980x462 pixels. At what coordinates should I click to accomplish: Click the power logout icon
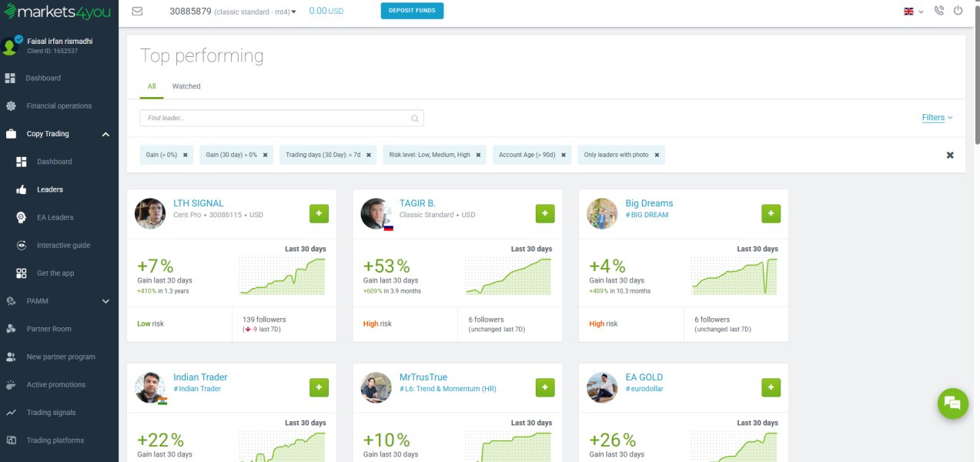[958, 11]
